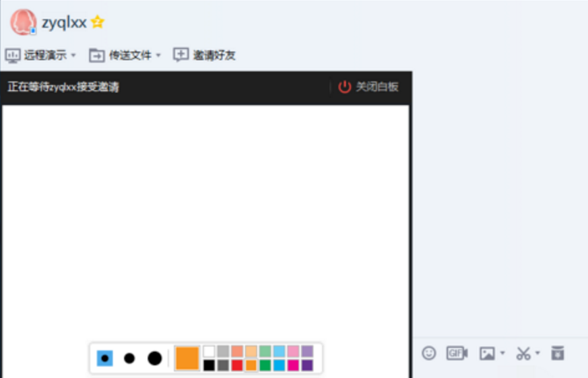Pick the magenta color swatch

[293, 365]
